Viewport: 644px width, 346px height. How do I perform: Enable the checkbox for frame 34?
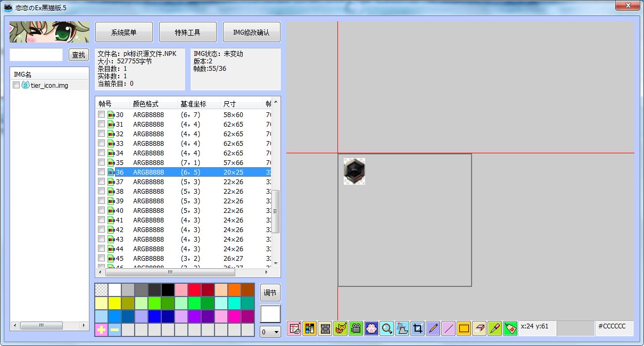(x=101, y=153)
